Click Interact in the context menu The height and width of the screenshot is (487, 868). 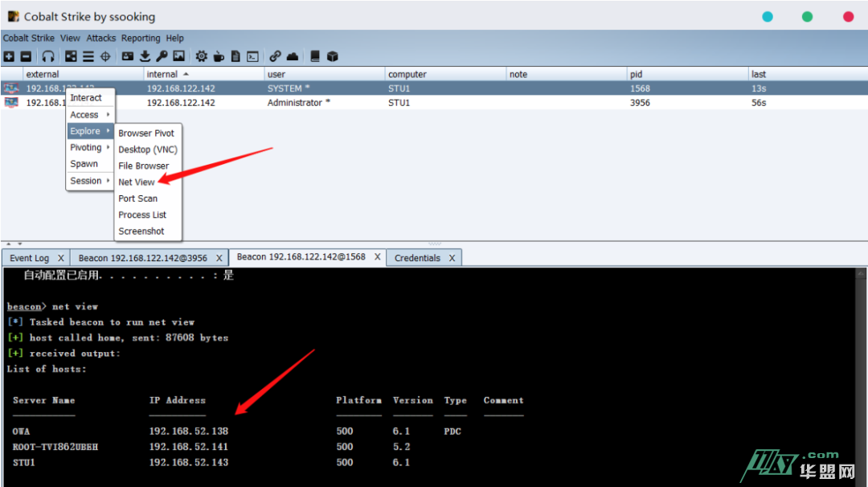click(86, 98)
